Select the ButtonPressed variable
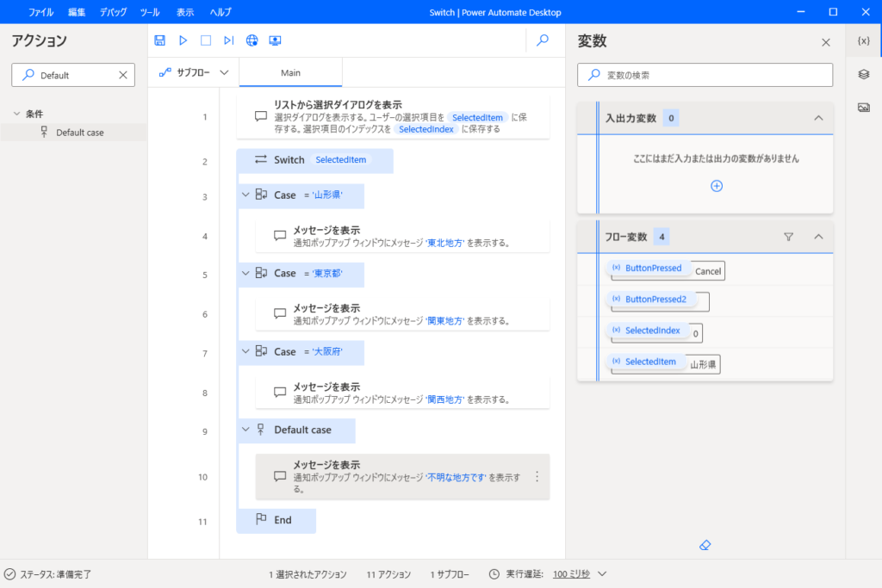882x588 pixels. [x=652, y=268]
